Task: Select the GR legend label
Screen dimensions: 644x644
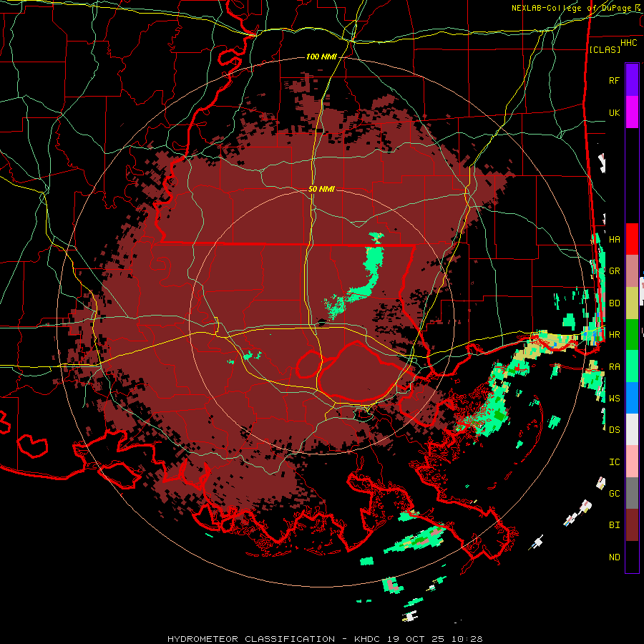Action: tap(614, 271)
